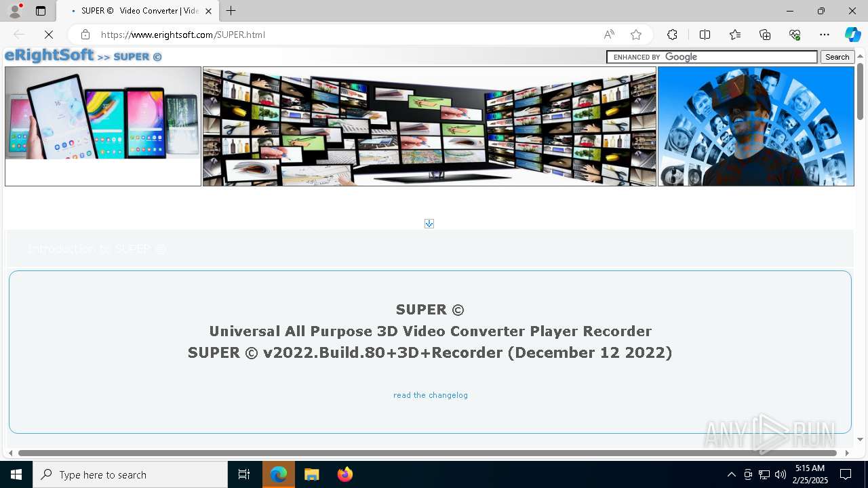Open a new browser tab

pyautogui.click(x=231, y=11)
